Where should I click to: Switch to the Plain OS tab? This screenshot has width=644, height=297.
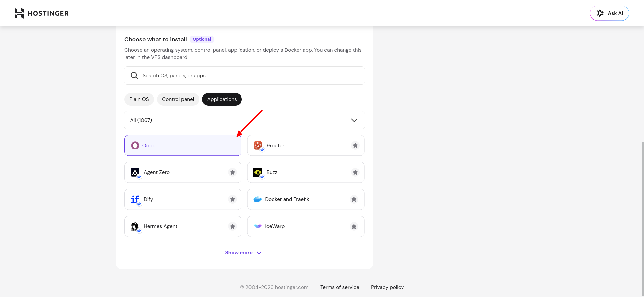pyautogui.click(x=139, y=99)
